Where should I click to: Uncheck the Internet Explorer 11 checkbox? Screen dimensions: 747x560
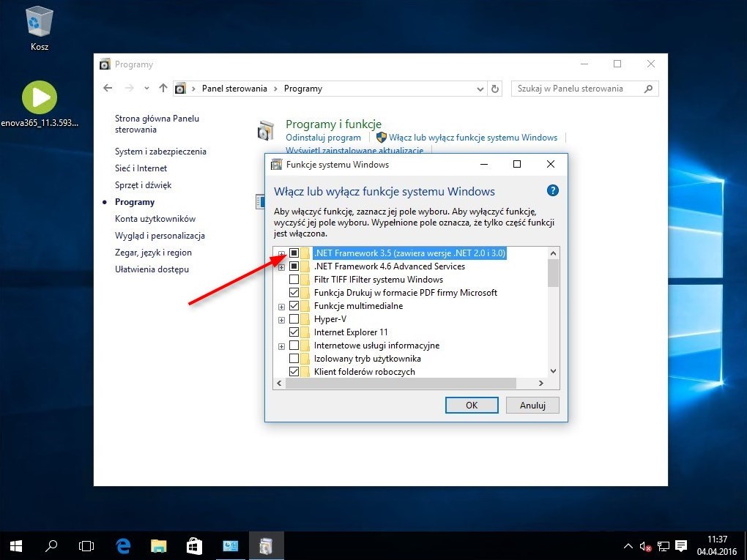[x=294, y=332]
